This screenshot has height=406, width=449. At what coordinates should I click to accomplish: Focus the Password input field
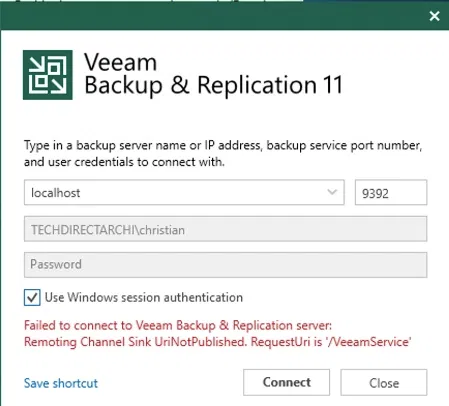click(225, 265)
